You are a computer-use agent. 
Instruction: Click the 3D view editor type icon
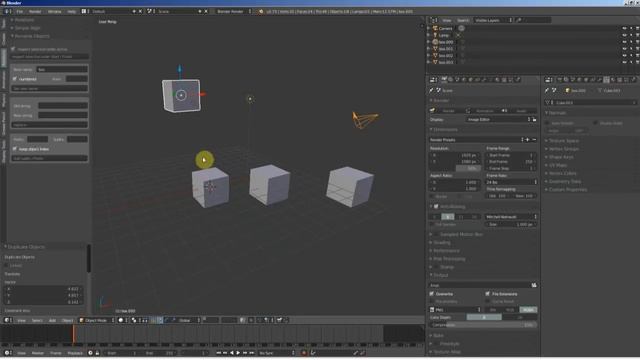[x=7, y=320]
